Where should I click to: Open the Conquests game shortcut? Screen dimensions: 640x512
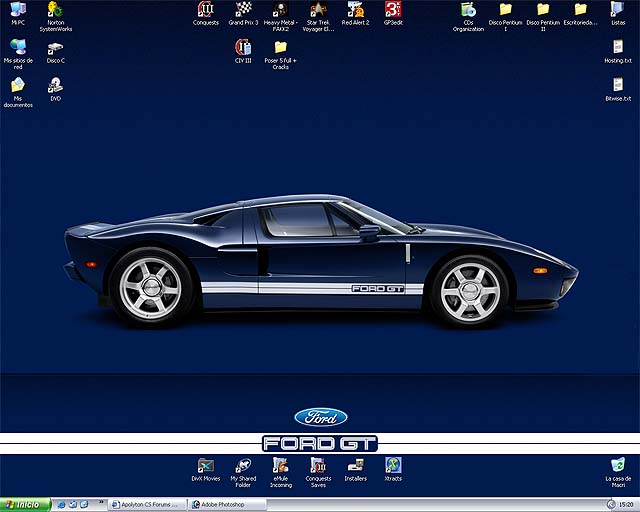[x=205, y=10]
